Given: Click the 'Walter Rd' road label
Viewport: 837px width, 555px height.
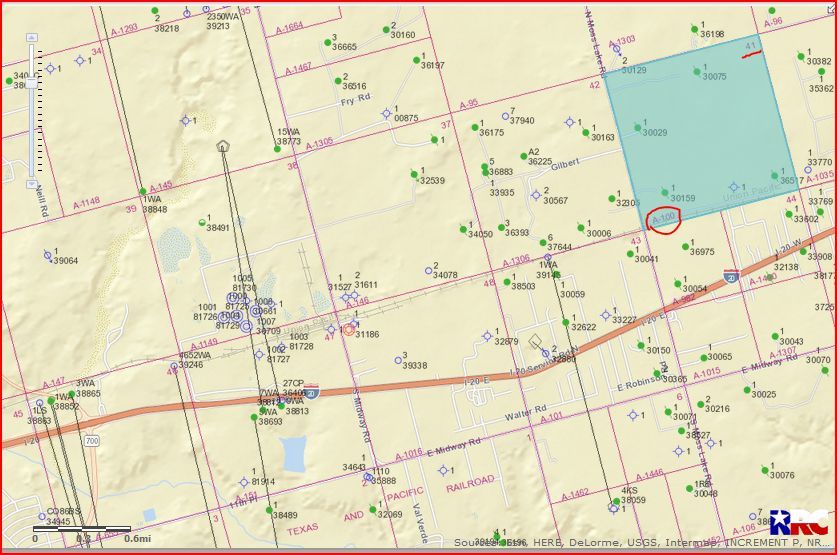Looking at the screenshot, I should (x=525, y=413).
